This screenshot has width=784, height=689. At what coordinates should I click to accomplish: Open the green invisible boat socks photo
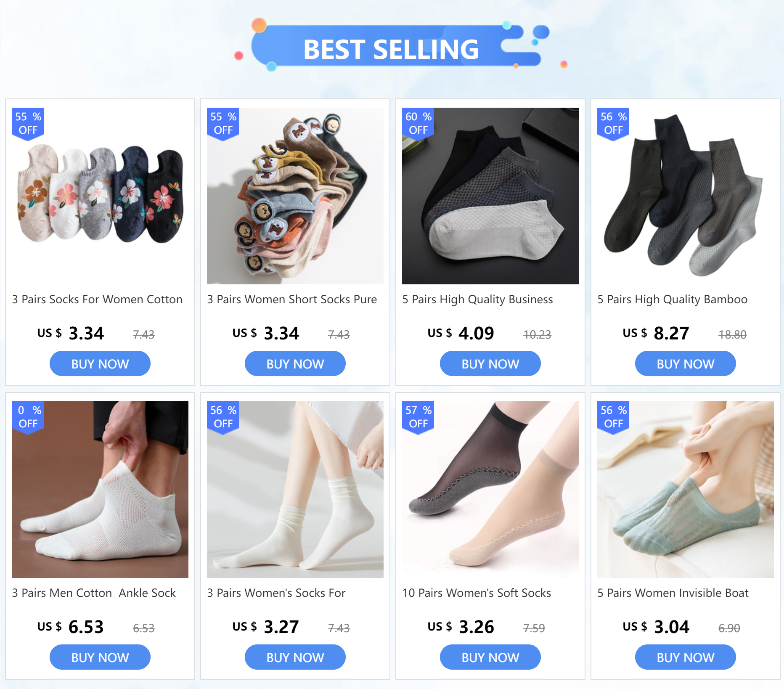click(686, 490)
